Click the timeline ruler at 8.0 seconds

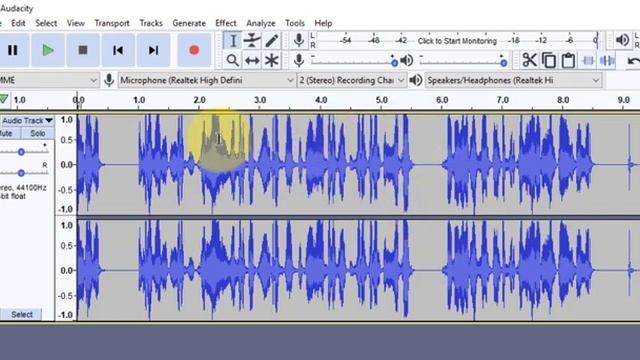(x=563, y=100)
